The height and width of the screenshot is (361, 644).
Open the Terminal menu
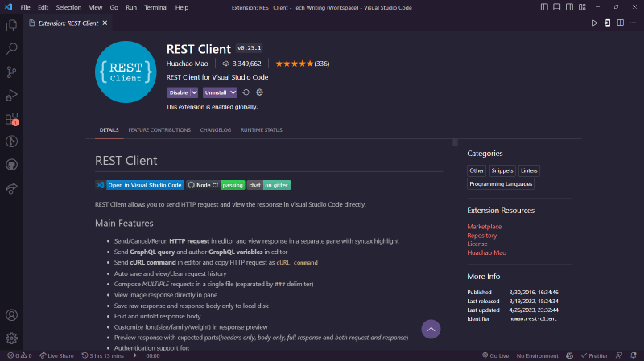pyautogui.click(x=155, y=7)
